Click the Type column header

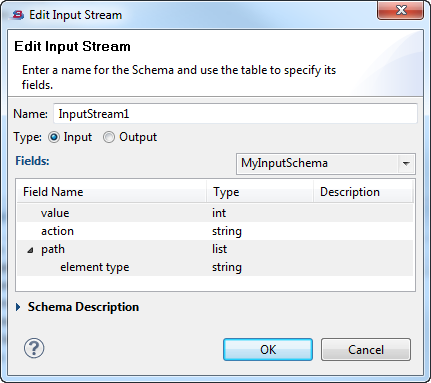pyautogui.click(x=260, y=192)
